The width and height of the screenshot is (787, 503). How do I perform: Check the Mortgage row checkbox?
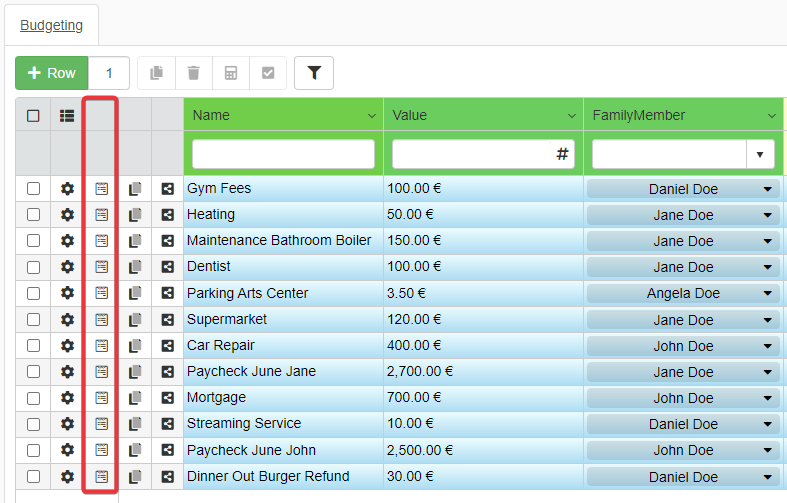pos(33,398)
